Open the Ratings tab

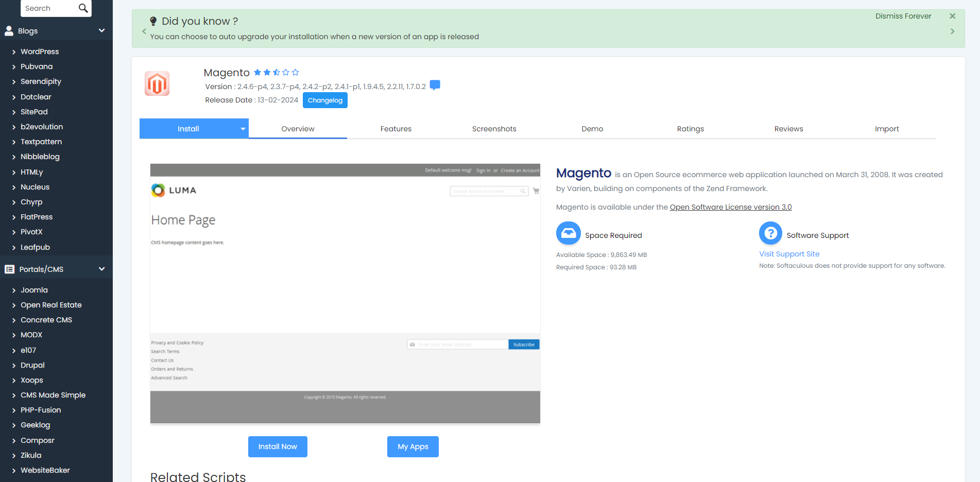pyautogui.click(x=690, y=129)
